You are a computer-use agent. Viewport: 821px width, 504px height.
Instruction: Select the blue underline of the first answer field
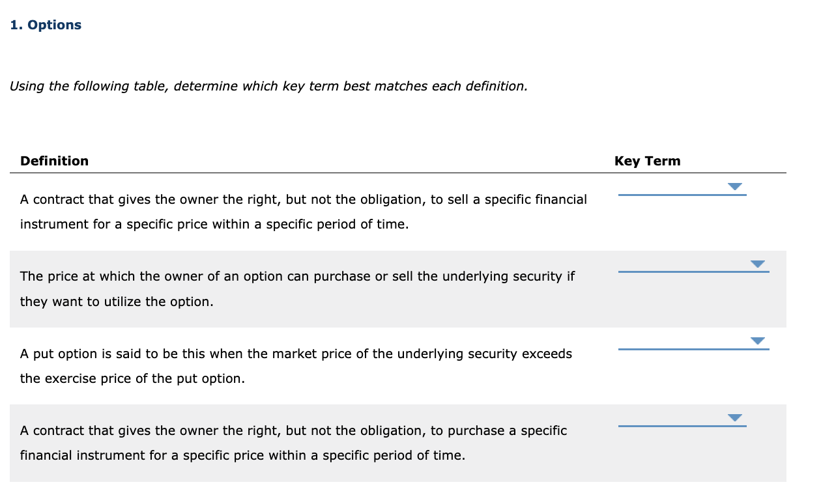[x=682, y=195]
